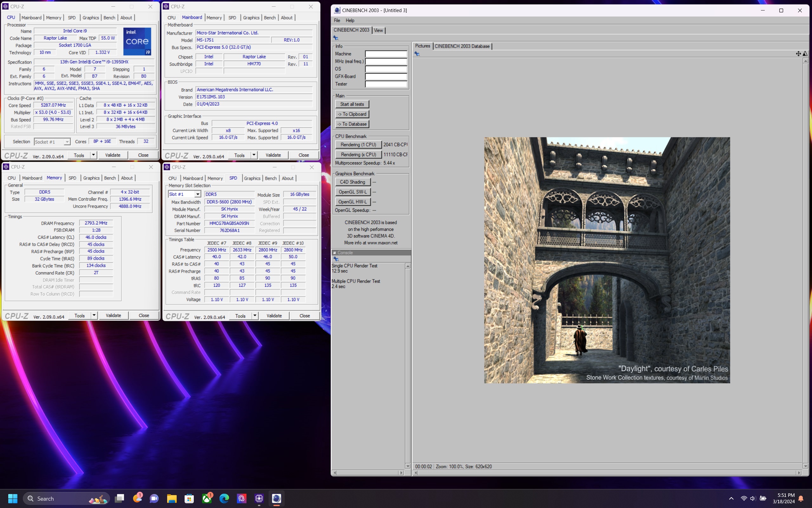Open the SPD tab in the Memory window
The width and height of the screenshot is (812, 508).
(x=72, y=178)
